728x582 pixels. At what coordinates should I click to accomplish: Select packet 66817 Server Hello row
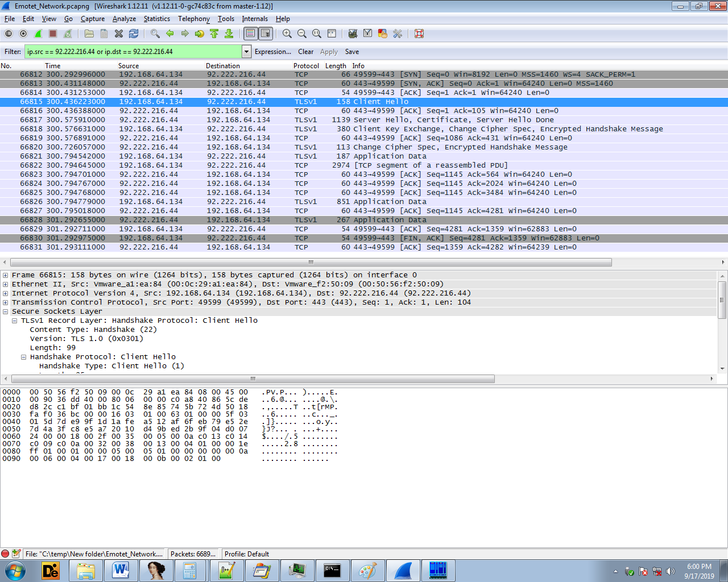(364, 120)
